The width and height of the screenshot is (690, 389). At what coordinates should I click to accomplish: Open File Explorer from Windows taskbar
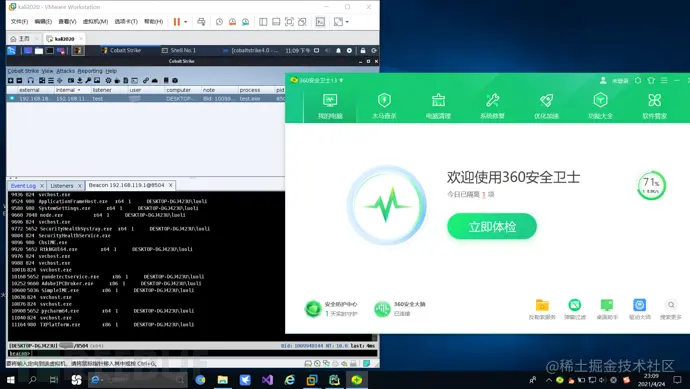click(223, 380)
